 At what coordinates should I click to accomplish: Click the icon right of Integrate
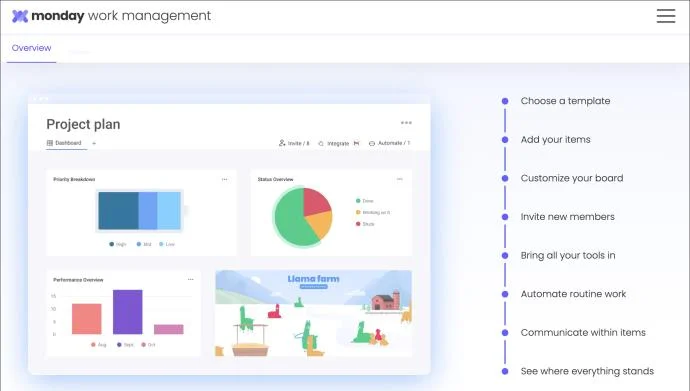point(356,143)
